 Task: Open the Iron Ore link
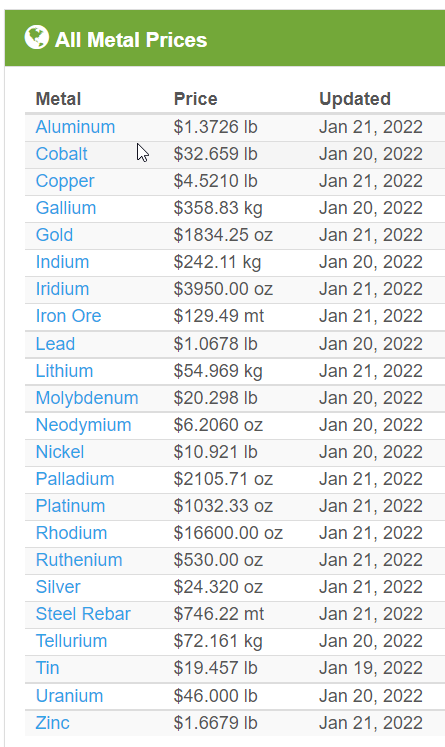click(x=69, y=316)
